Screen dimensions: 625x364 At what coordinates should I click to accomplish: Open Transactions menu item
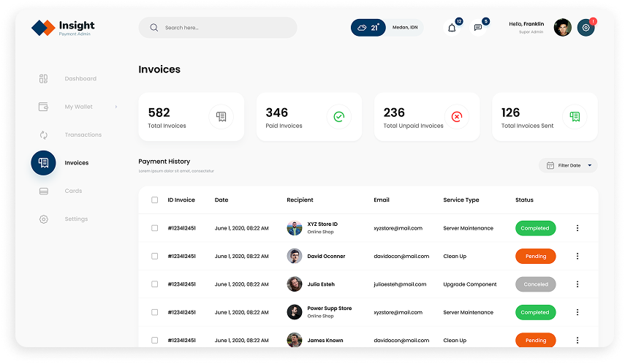(x=83, y=134)
